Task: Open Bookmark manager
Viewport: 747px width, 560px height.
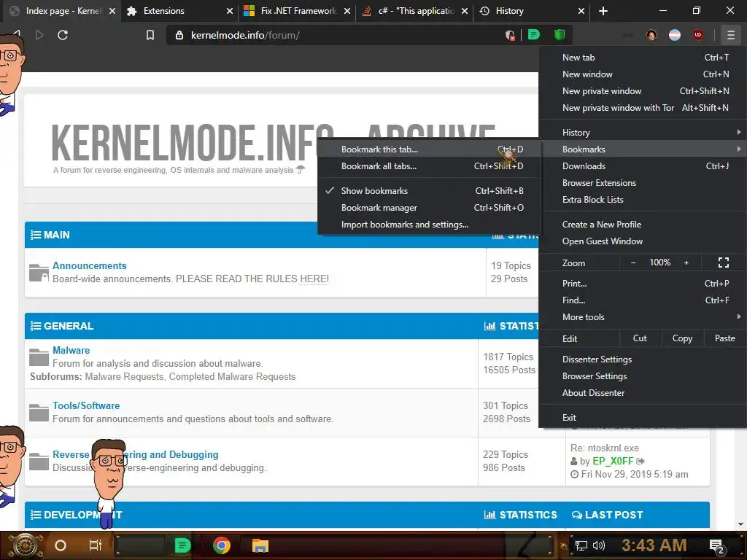Action: click(429, 208)
